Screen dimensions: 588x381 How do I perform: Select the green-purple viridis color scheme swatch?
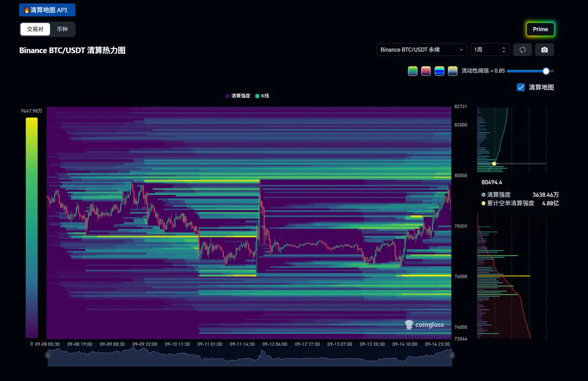click(x=413, y=71)
